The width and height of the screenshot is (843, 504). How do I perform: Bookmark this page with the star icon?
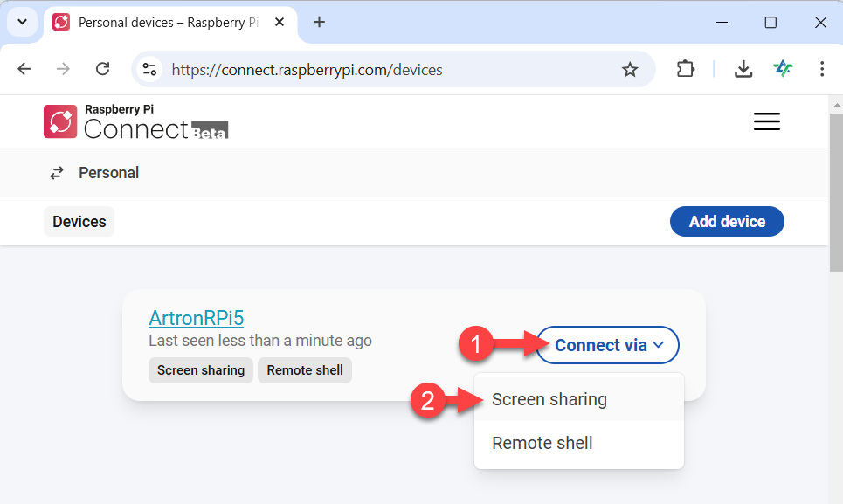tap(630, 69)
